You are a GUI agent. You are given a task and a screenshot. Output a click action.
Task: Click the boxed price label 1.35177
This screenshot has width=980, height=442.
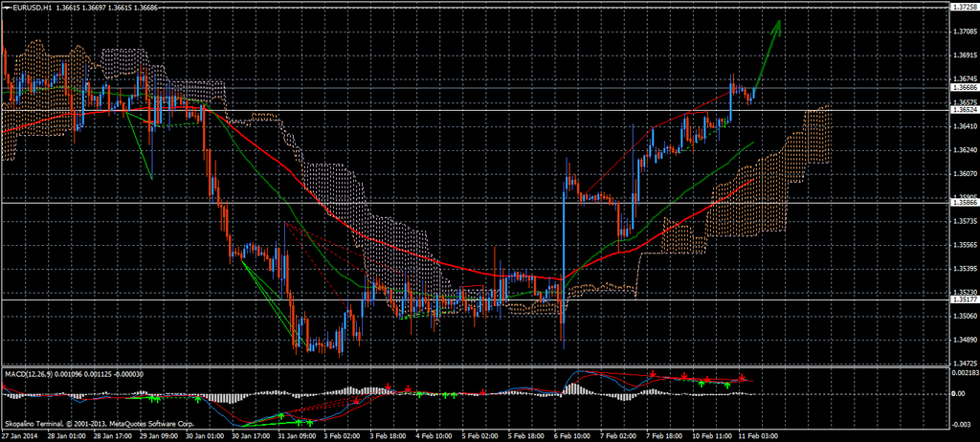965,299
